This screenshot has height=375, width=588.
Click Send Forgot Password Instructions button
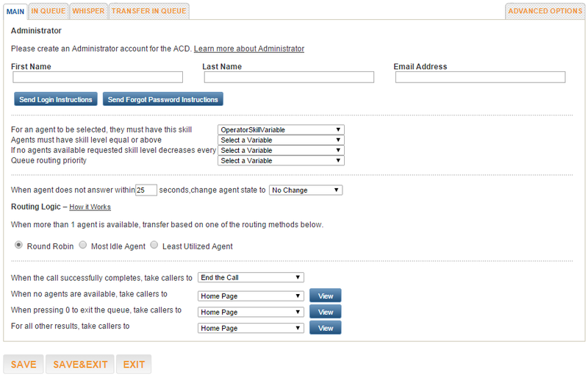162,99
